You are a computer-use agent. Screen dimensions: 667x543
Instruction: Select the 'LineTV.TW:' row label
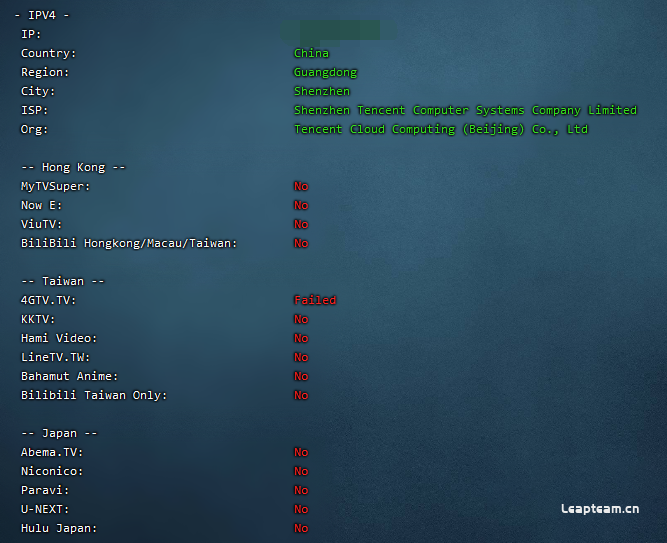55,357
